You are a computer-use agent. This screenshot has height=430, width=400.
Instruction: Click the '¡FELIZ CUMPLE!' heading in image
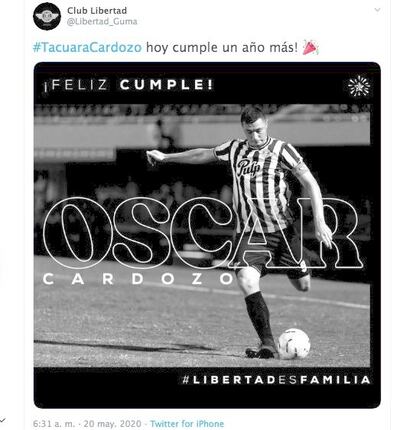coord(128,85)
